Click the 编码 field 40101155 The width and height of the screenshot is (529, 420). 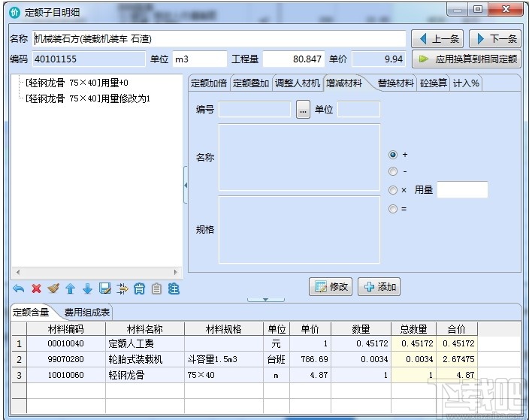pos(89,59)
